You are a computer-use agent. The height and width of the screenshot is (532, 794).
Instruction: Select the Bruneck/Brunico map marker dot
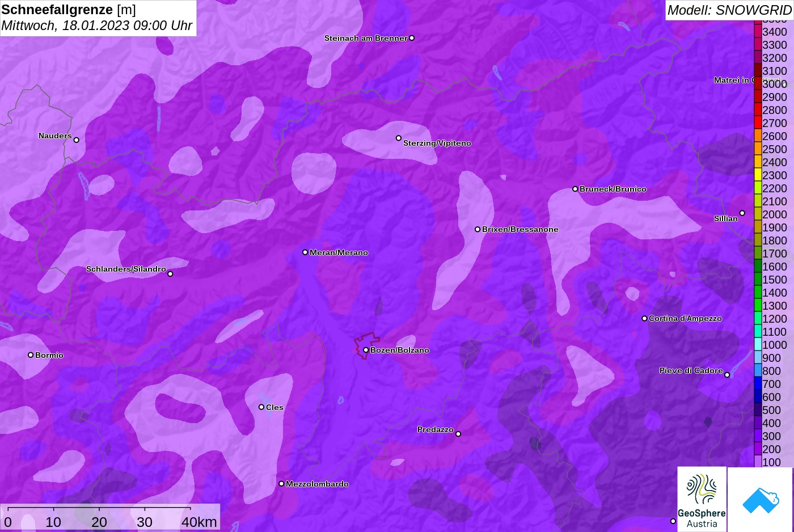click(575, 189)
